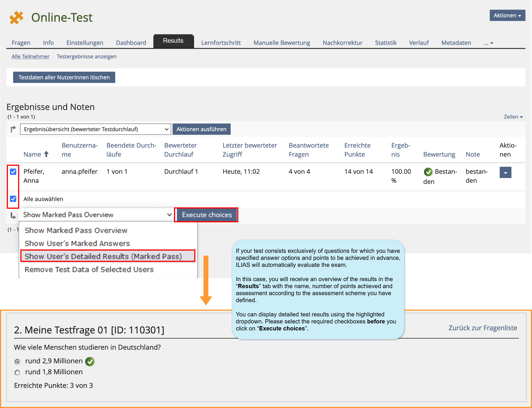Image resolution: width=532 pixels, height=408 pixels.
Task: Open the Dashboard tab
Action: click(x=131, y=43)
